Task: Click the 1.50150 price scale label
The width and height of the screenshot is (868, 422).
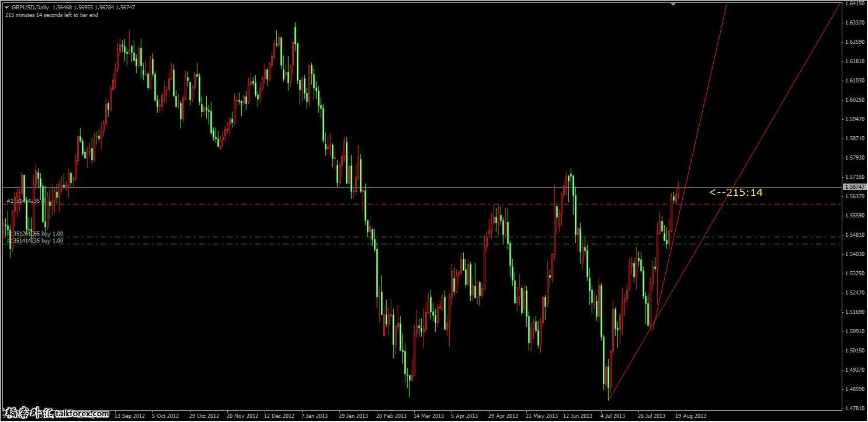Action: (855, 351)
